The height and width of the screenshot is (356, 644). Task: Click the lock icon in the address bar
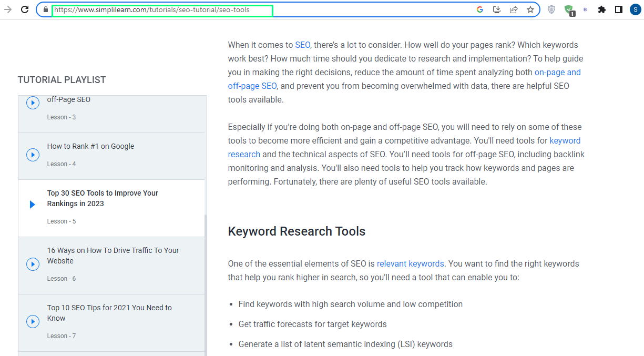[x=46, y=9]
